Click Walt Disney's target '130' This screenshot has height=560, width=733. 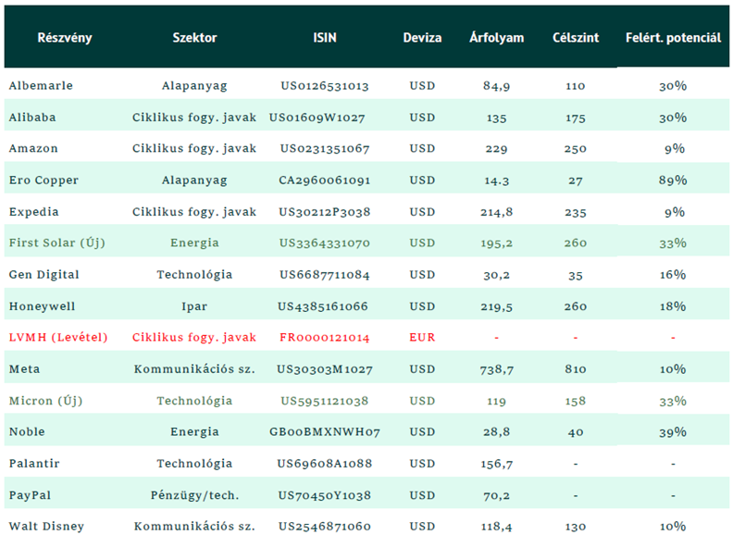click(576, 527)
